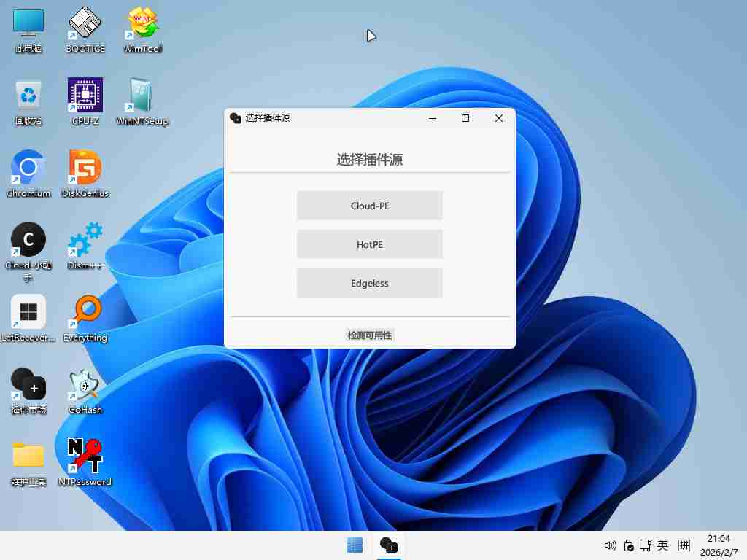Open the 回收站 recycle bin

[28, 96]
